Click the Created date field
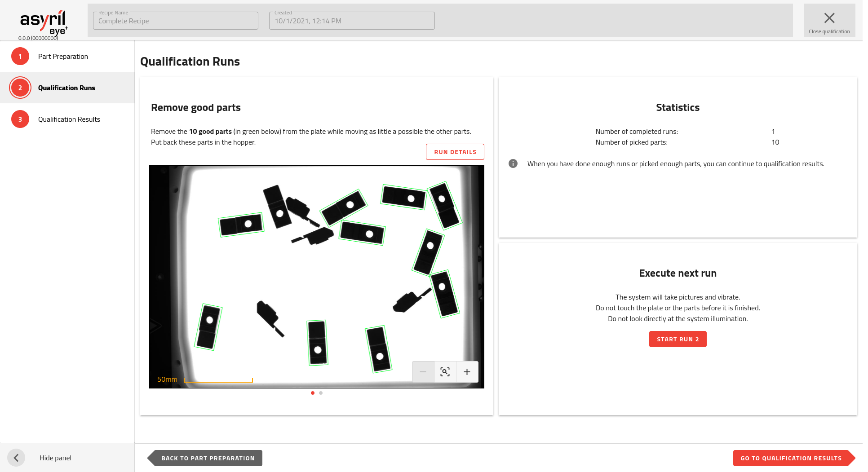Image resolution: width=868 pixels, height=472 pixels. click(x=351, y=21)
